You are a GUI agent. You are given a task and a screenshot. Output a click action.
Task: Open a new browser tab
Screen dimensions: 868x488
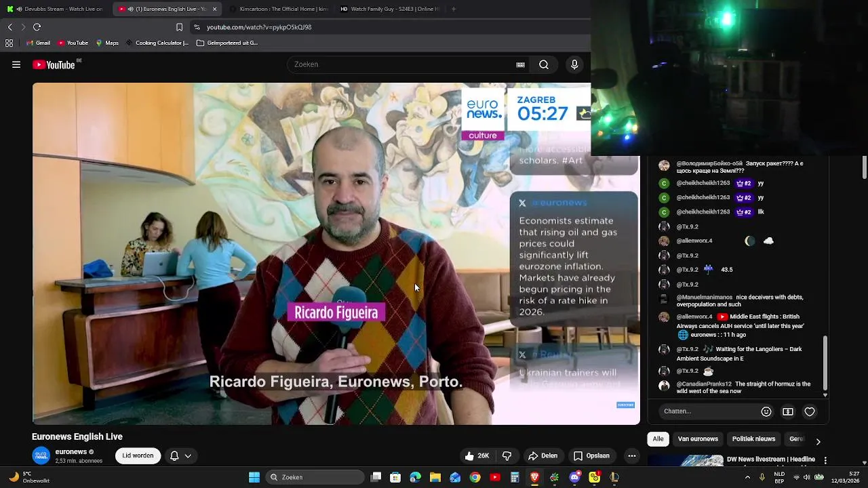click(x=454, y=9)
